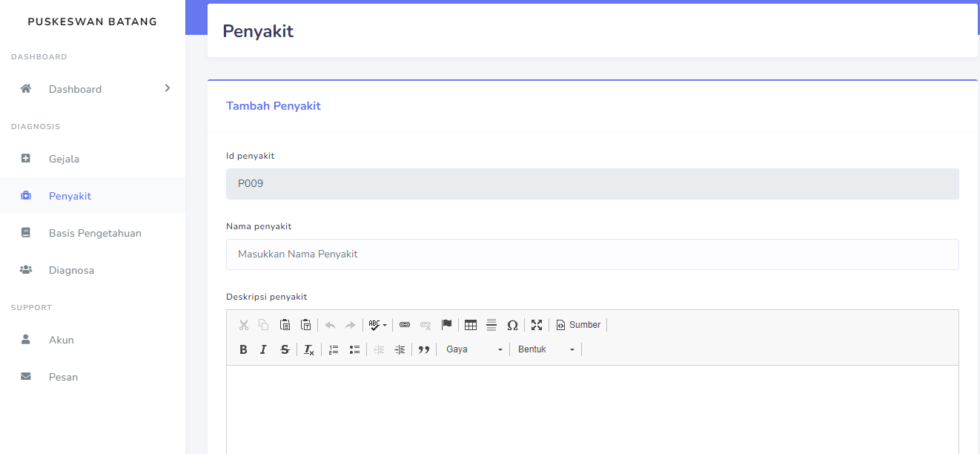Insert an anchor flag in description

click(447, 324)
